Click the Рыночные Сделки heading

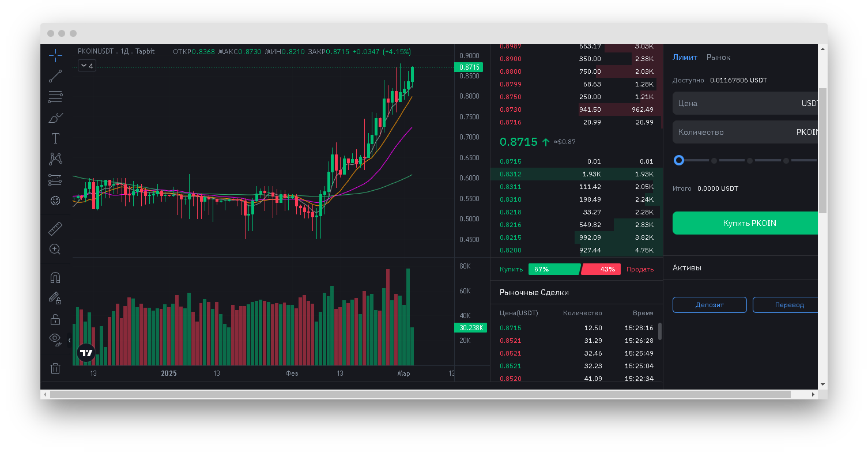[x=534, y=292]
